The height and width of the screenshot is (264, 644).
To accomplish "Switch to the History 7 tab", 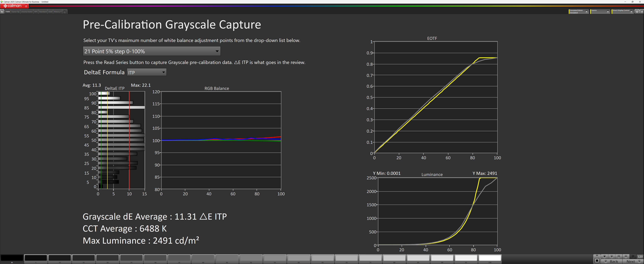I will (57, 12).
